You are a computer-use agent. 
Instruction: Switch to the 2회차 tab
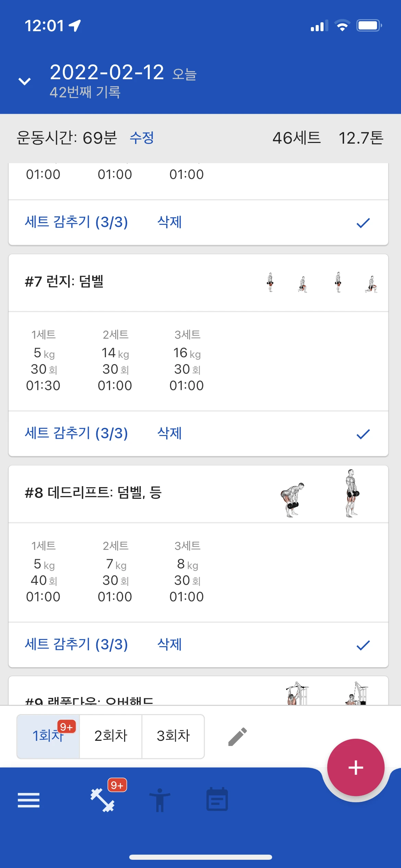tap(111, 736)
